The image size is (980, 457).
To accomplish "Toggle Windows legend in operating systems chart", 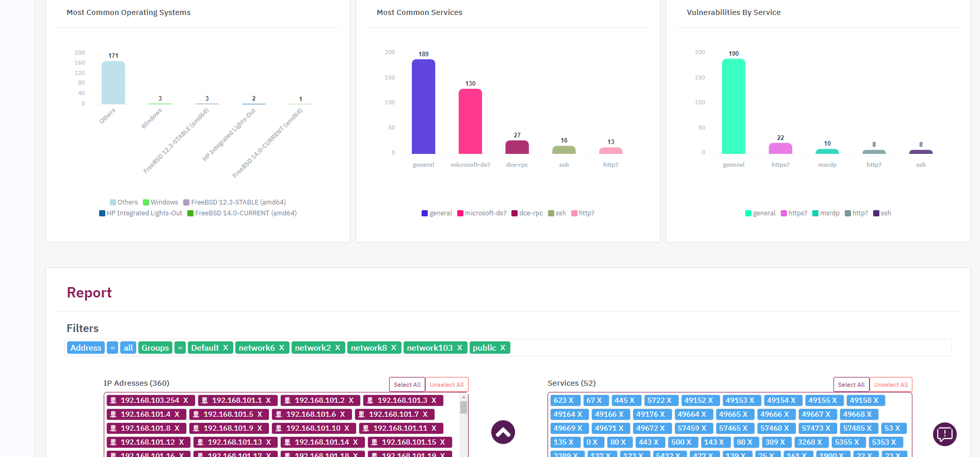I will 160,202.
